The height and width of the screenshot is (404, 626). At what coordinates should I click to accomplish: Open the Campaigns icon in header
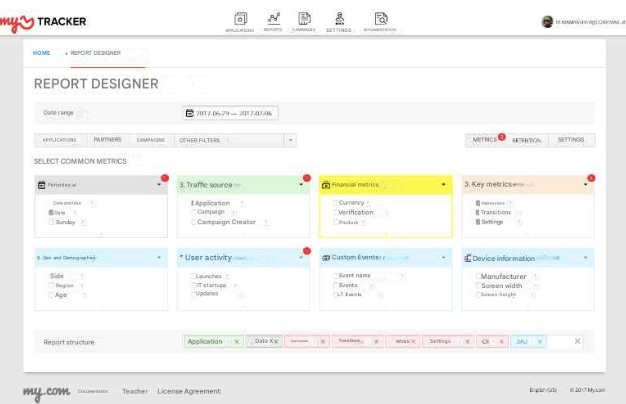[305, 20]
